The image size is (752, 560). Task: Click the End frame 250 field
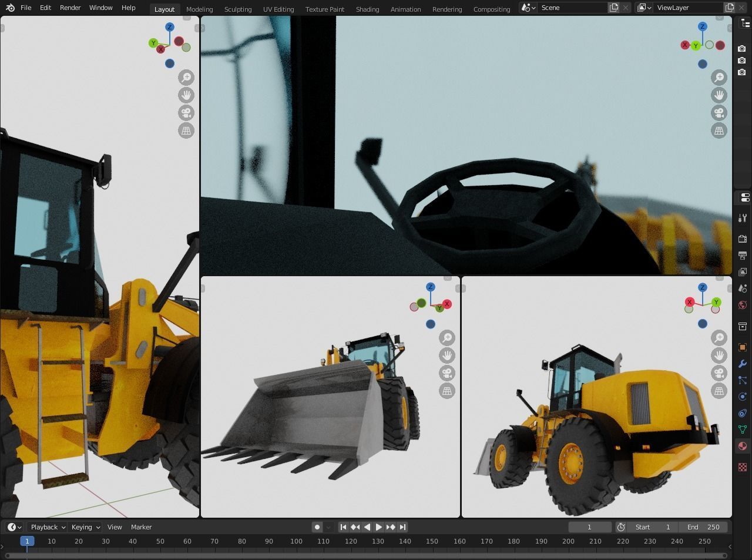(703, 527)
